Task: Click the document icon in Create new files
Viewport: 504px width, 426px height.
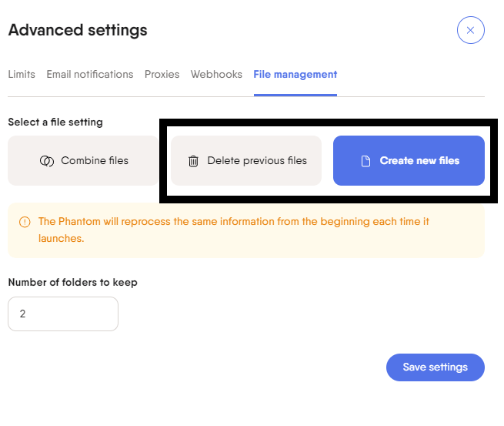Action: click(x=366, y=161)
